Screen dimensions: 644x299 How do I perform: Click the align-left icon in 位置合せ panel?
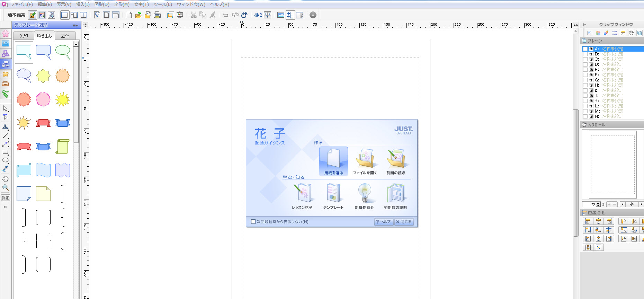[x=588, y=221]
